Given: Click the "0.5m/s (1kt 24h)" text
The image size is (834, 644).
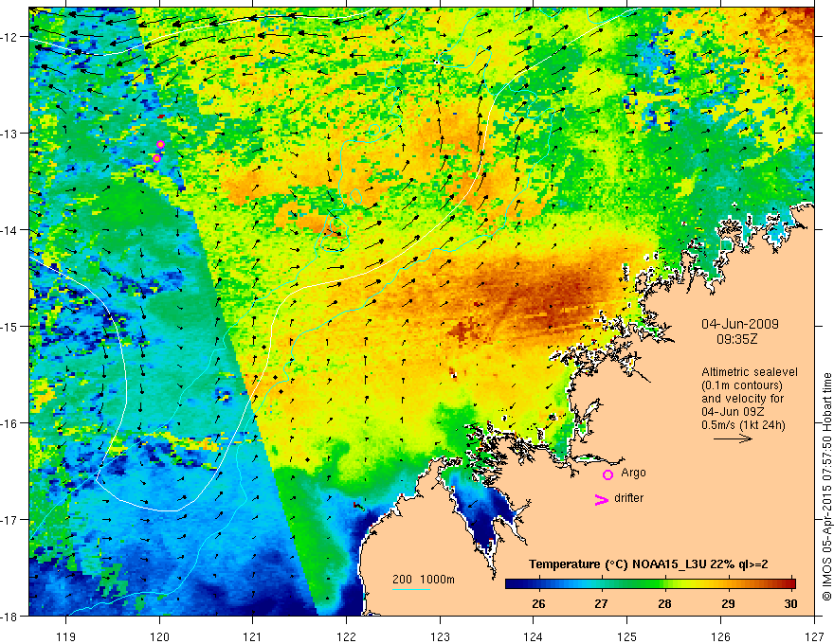Looking at the screenshot, I should pos(743,425).
